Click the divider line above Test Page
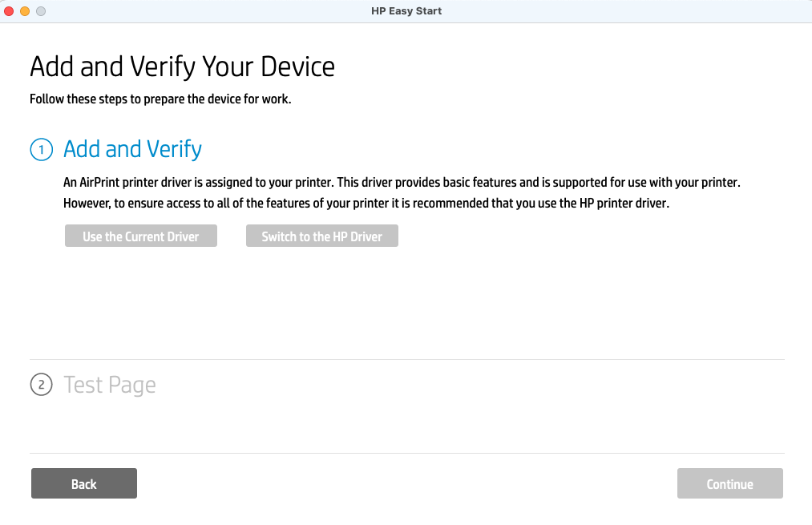 point(406,359)
